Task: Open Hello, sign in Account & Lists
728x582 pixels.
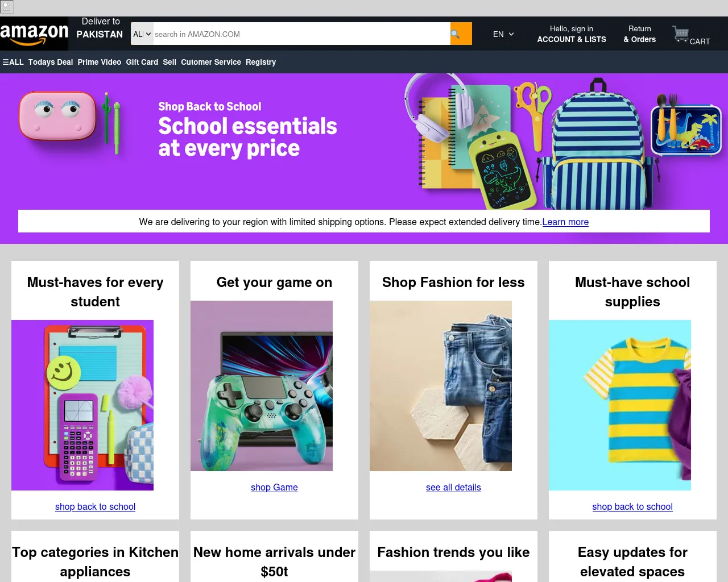Action: click(572, 34)
